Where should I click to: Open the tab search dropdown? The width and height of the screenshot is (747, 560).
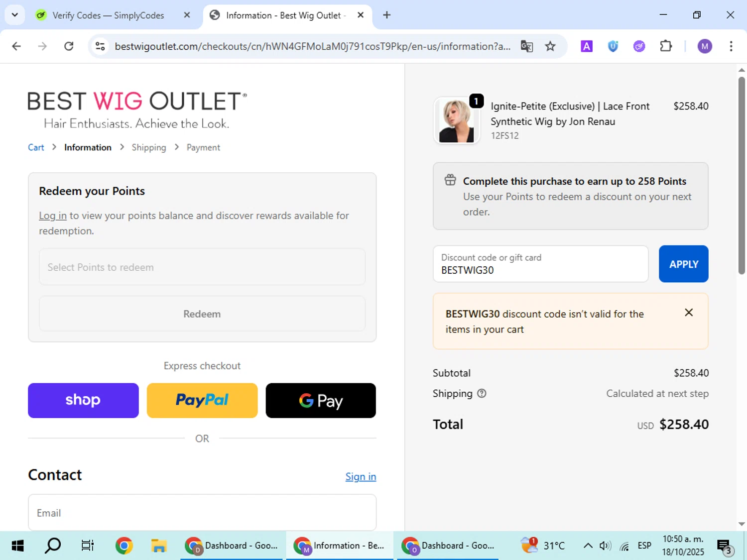tap(15, 15)
